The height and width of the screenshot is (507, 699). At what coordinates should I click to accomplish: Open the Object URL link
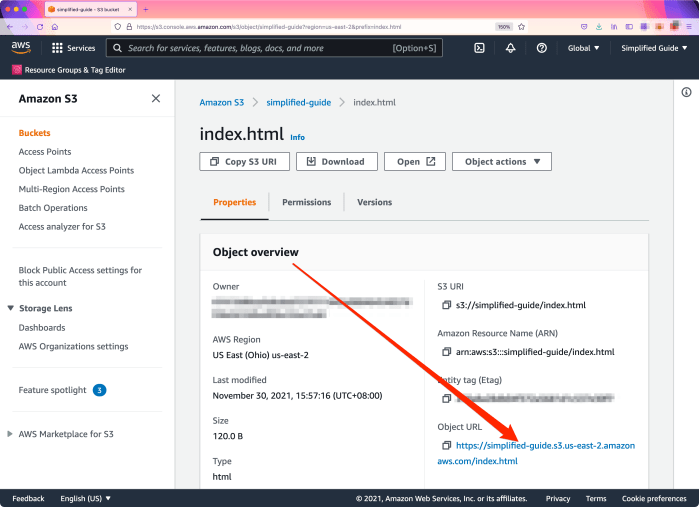point(536,453)
